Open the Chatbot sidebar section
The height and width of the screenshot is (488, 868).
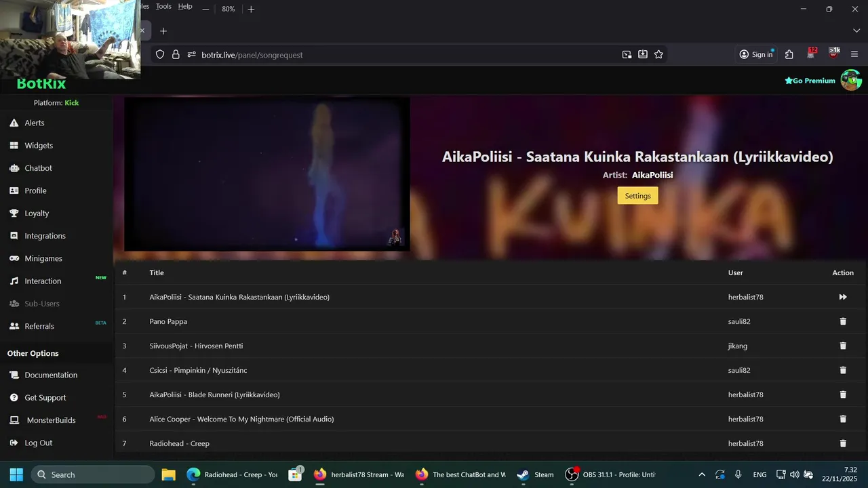[x=38, y=168]
